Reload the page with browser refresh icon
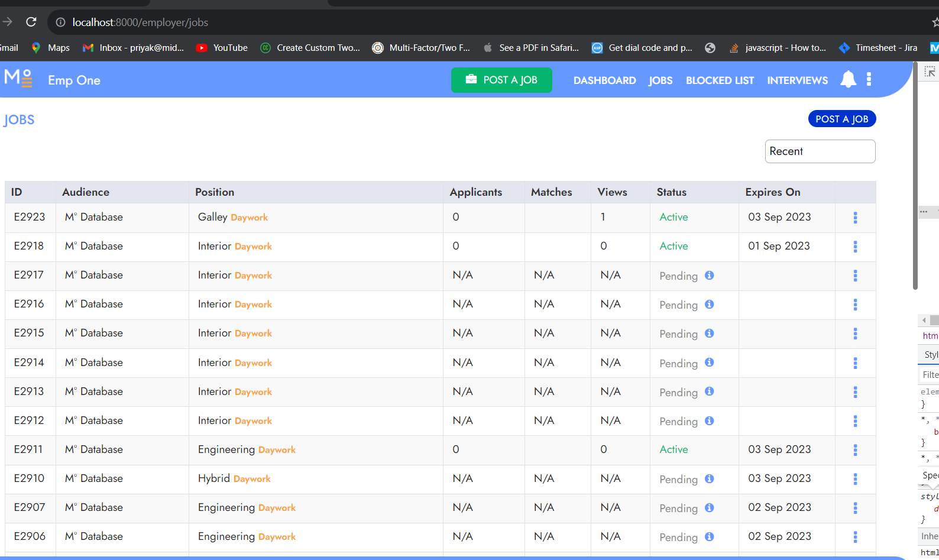Image resolution: width=939 pixels, height=560 pixels. point(31,22)
